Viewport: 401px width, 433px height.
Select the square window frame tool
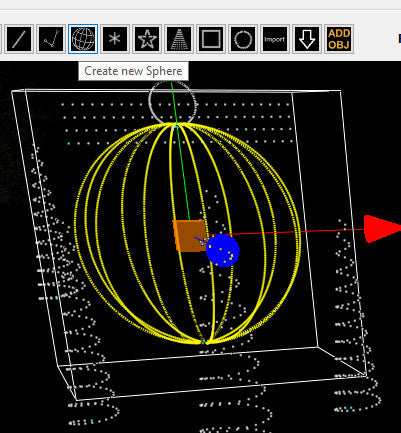click(x=211, y=39)
